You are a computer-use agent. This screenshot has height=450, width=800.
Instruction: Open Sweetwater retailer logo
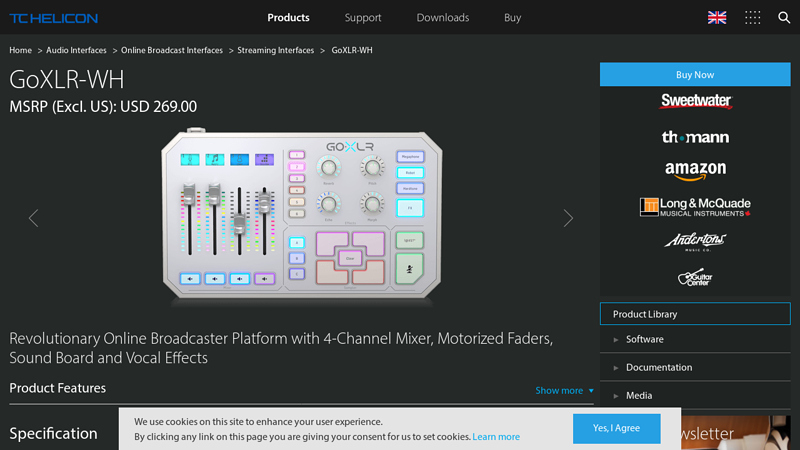coord(696,101)
